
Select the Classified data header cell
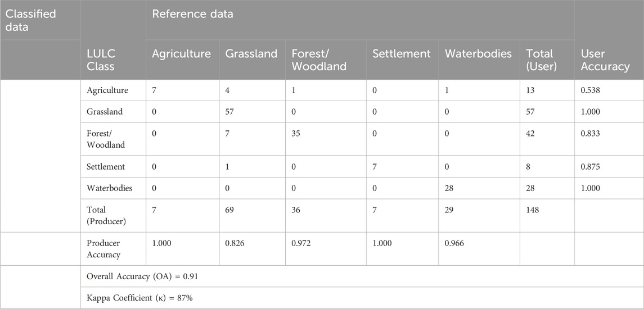pos(40,20)
